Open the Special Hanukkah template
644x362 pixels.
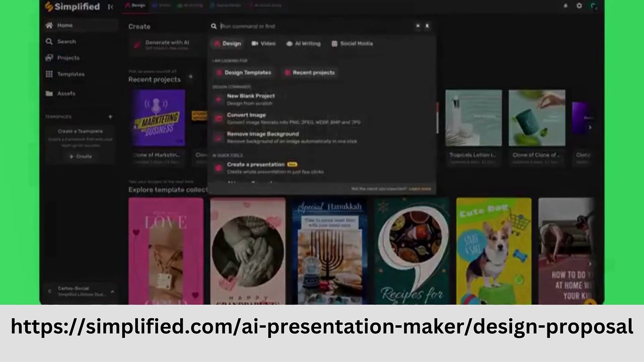click(330, 251)
